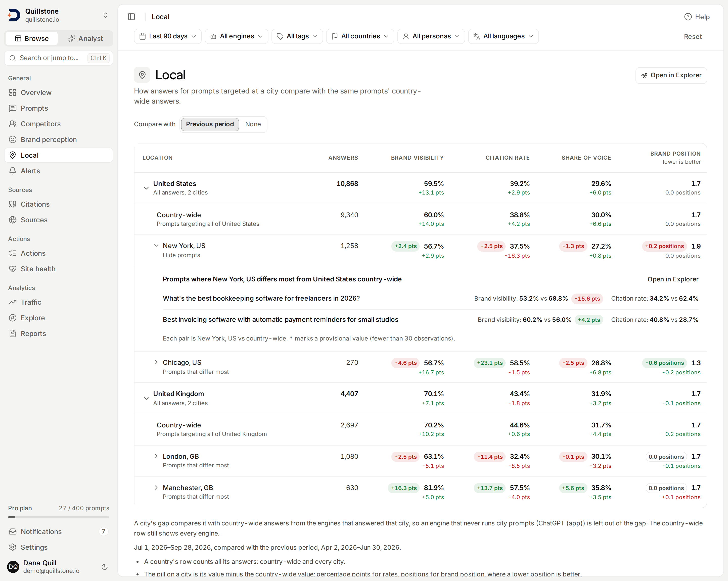The height and width of the screenshot is (581, 728).
Task: Click the Pro plan prompts usage bar
Action: (x=59, y=517)
